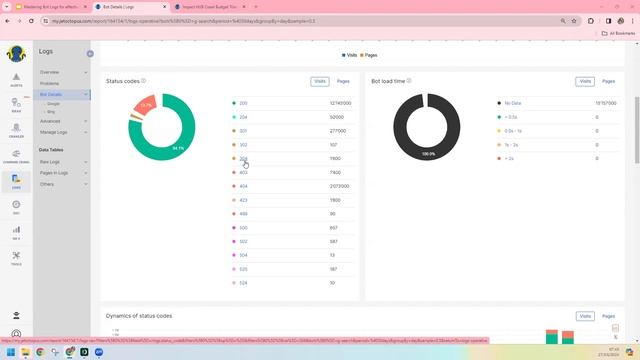
Task: Open the Zoom app in taskbar
Action: [x=99, y=352]
